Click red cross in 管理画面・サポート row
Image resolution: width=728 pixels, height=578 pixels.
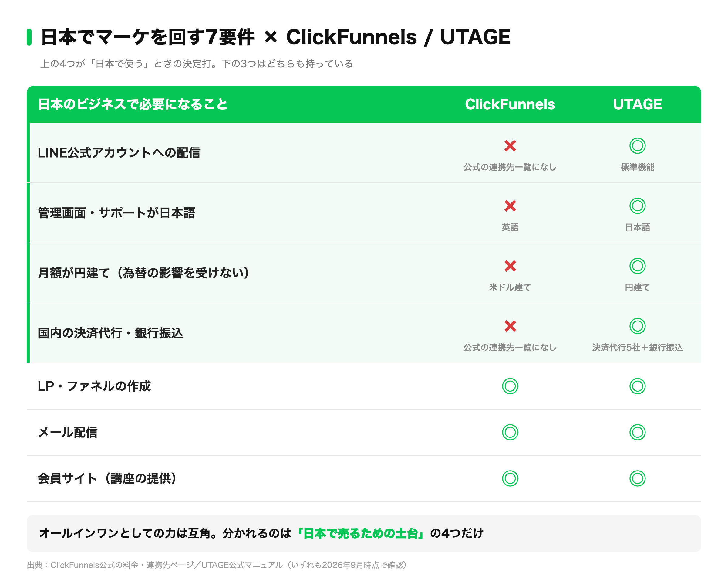(x=510, y=206)
